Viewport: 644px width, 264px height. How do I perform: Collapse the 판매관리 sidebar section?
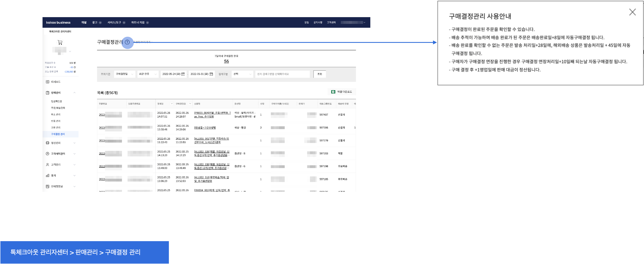coord(74,93)
